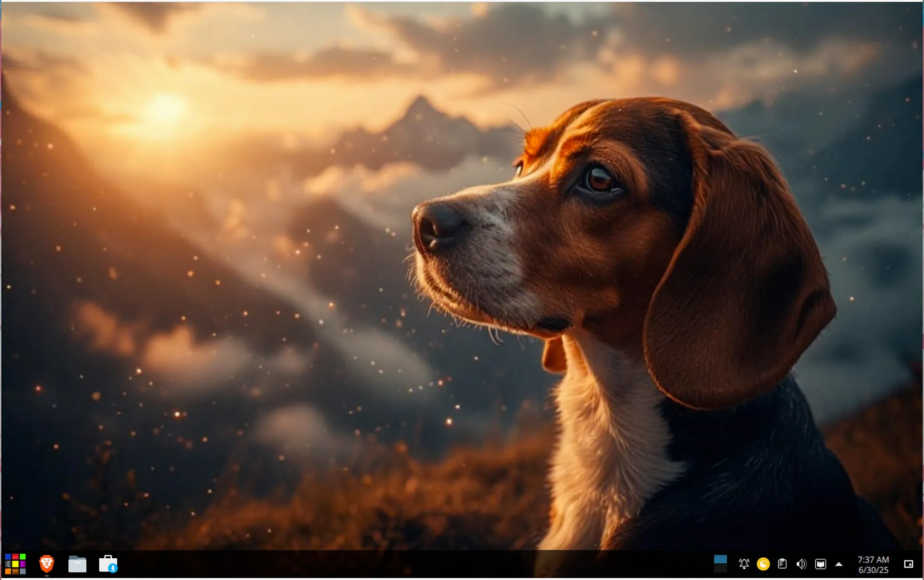The image size is (924, 580).
Task: Open the notifications bell in the tray
Action: click(x=744, y=564)
